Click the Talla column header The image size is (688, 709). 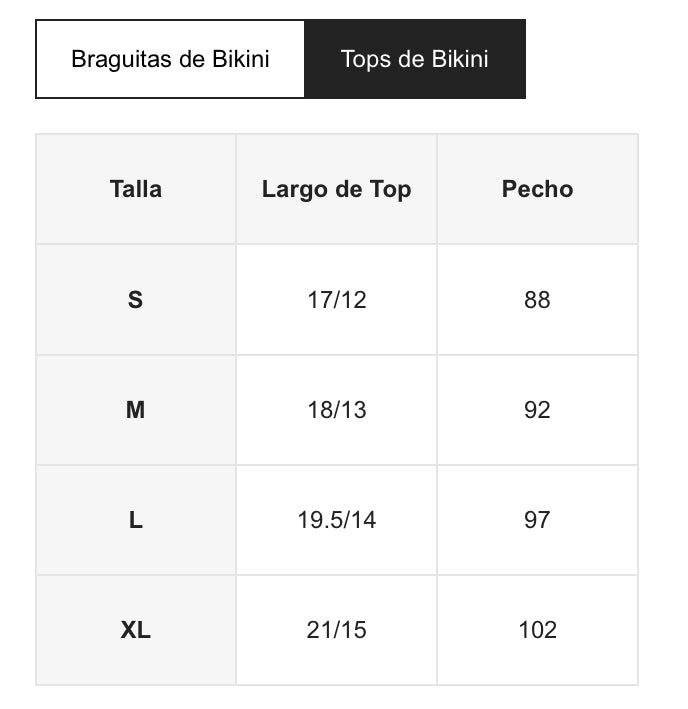coord(136,189)
